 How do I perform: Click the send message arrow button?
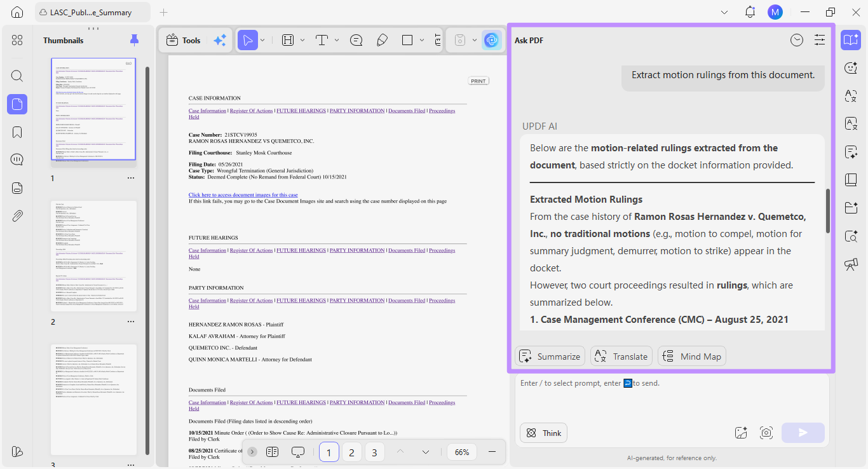803,433
